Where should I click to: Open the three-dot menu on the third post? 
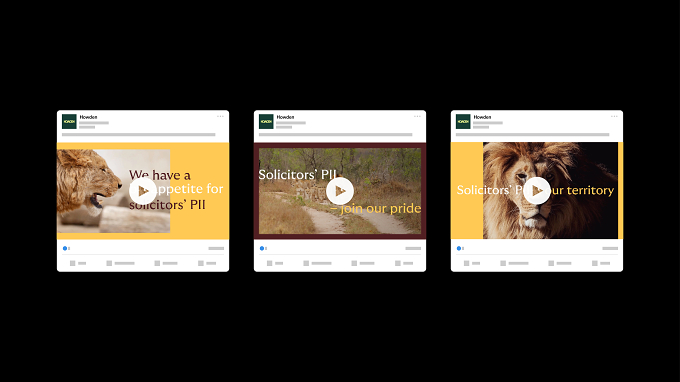(x=614, y=116)
